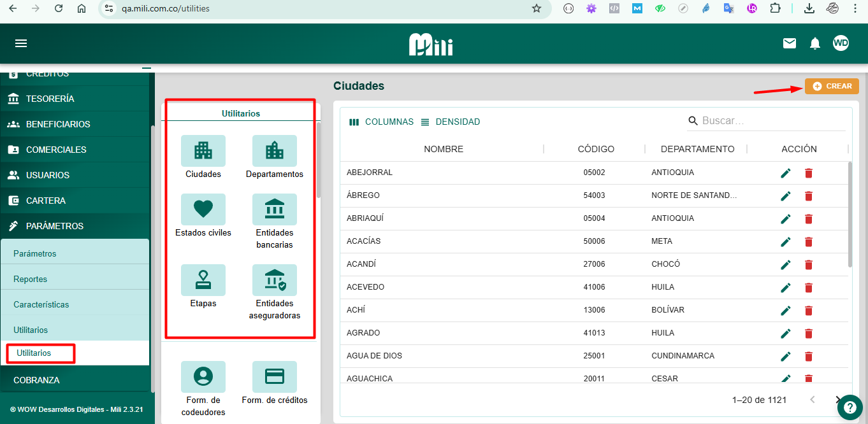This screenshot has height=424, width=868.
Task: Open the DENSIDAD density menu
Action: click(450, 122)
